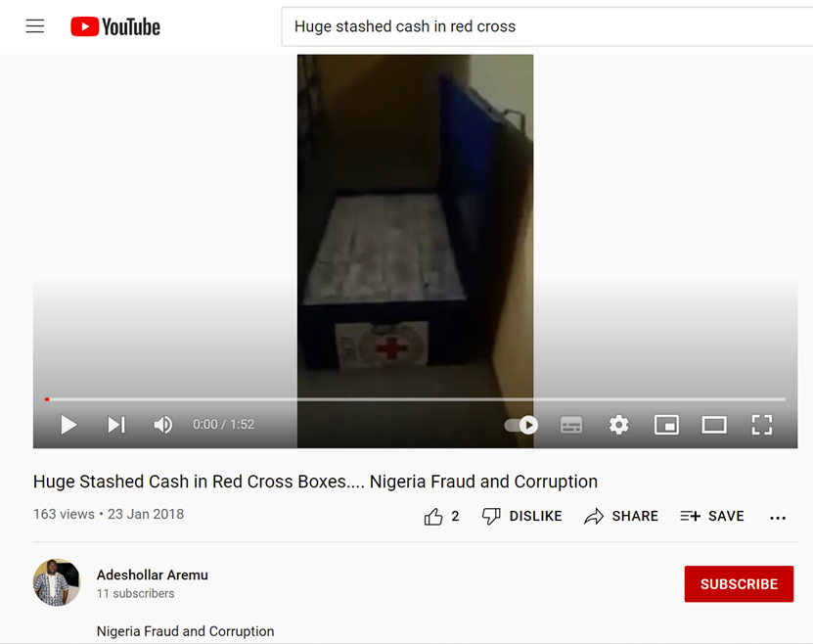Viewport: 813px width, 644px height.
Task: Open the hamburger guide menu
Action: point(35,25)
